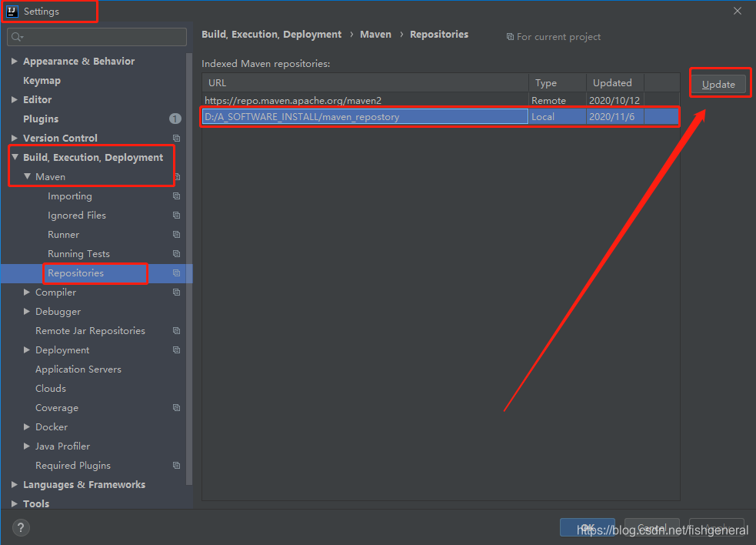Close the Settings dialog
Screen dimensions: 756x545
pos(738,11)
